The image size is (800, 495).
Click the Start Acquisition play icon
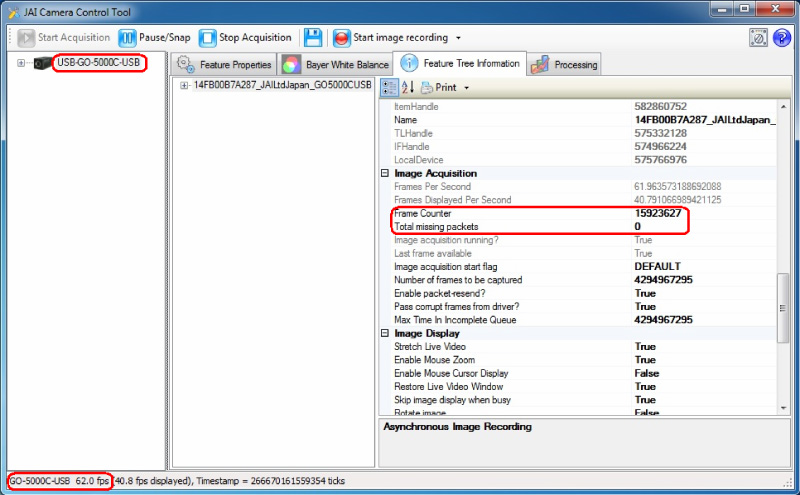[26, 38]
